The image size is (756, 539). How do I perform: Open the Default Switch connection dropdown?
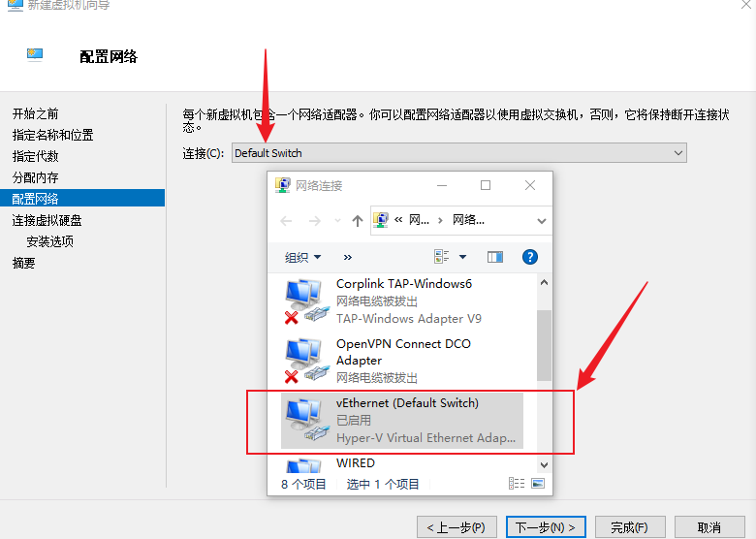[x=459, y=153]
